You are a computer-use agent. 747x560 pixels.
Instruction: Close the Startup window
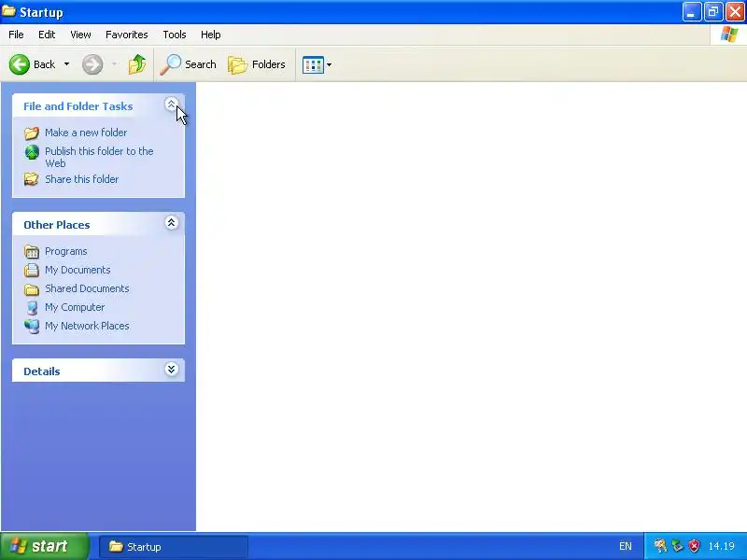735,12
